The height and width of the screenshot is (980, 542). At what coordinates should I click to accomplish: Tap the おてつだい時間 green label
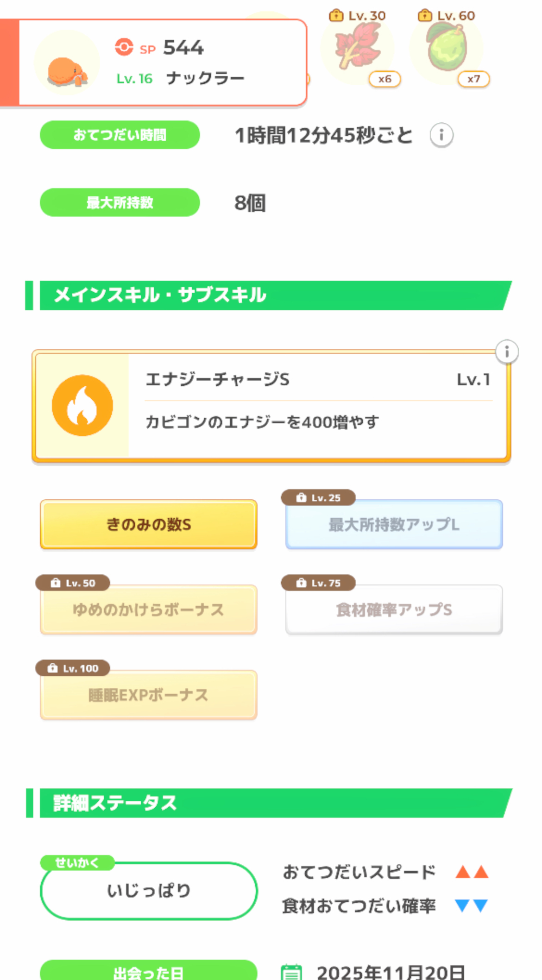120,135
